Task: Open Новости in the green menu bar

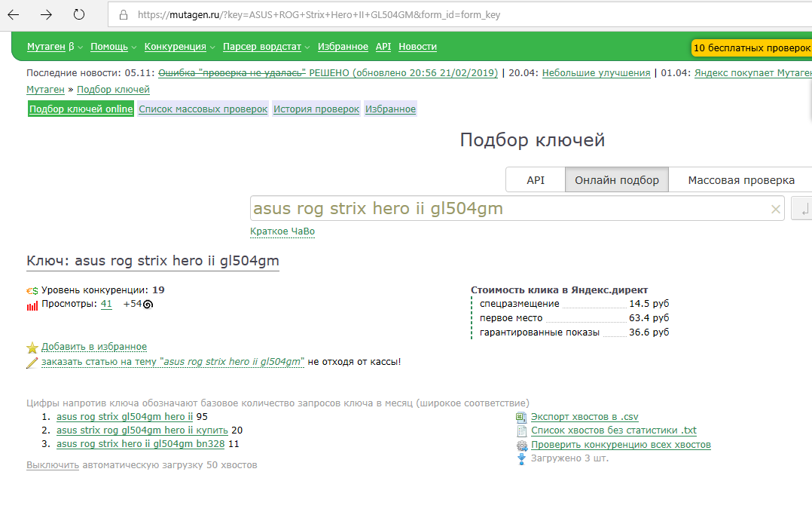Action: pos(417,47)
